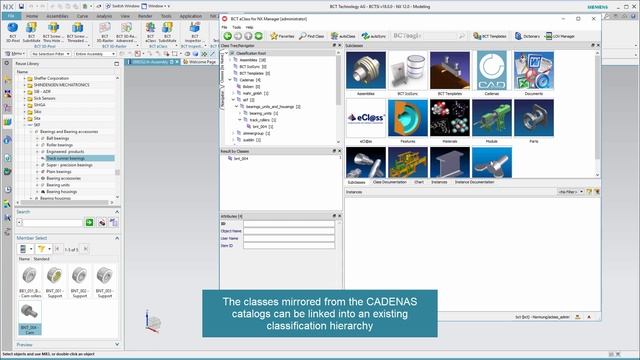Open the No Filter dropdown in Instances
The image size is (640, 360).
point(571,191)
